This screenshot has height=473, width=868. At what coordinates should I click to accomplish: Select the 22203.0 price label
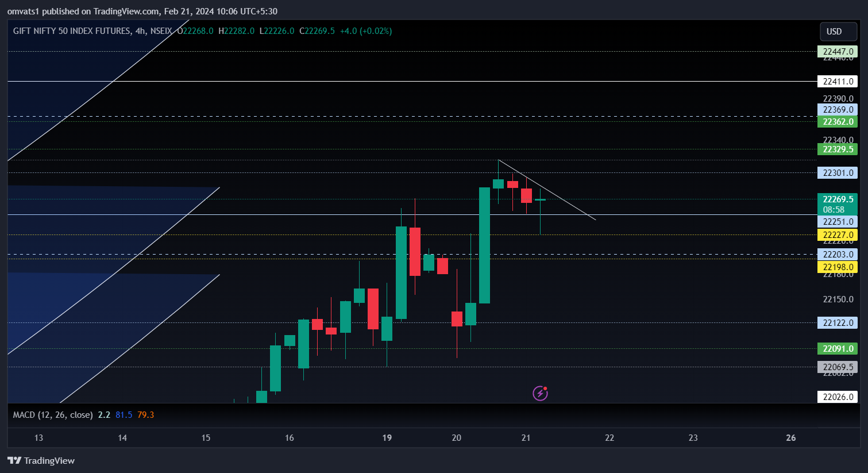(x=838, y=255)
